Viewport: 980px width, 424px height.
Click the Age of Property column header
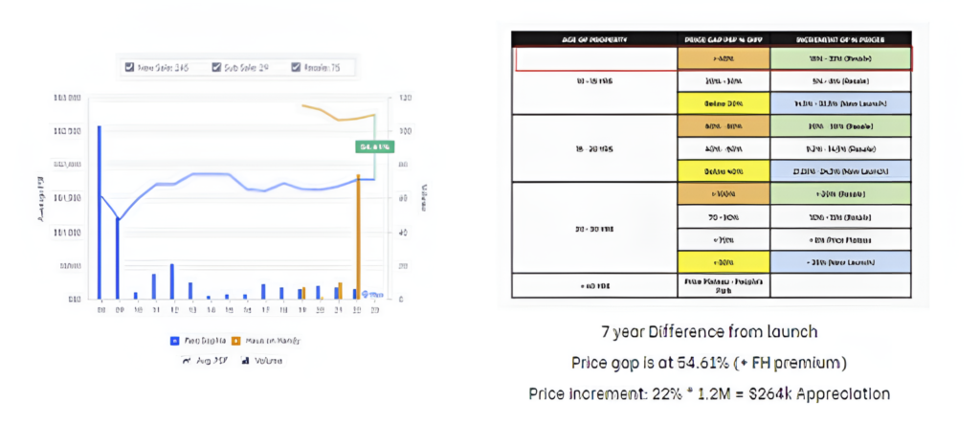[594, 38]
